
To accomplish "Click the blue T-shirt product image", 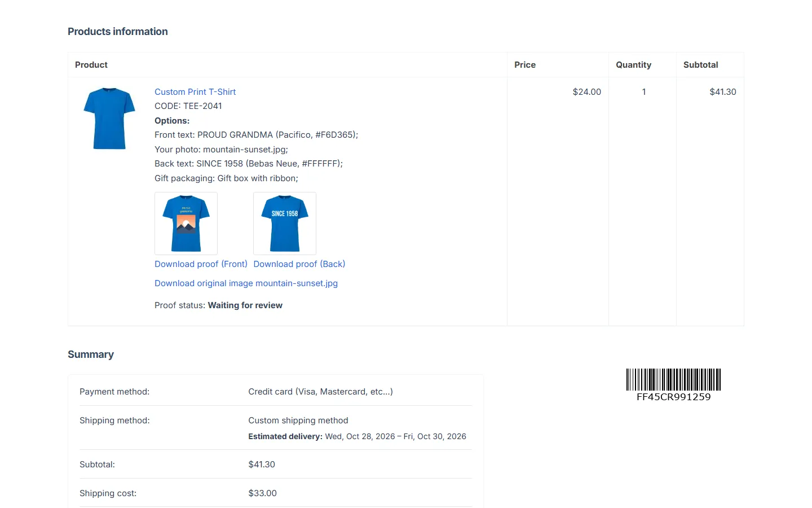I will tap(109, 119).
